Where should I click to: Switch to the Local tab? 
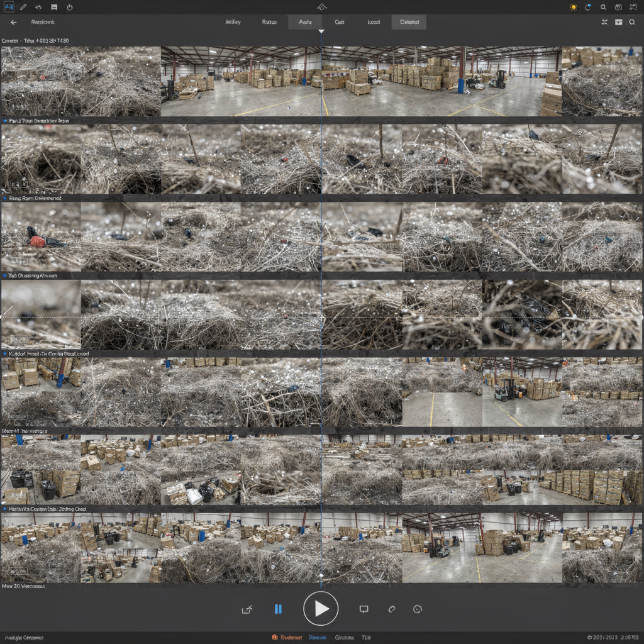pyautogui.click(x=373, y=21)
